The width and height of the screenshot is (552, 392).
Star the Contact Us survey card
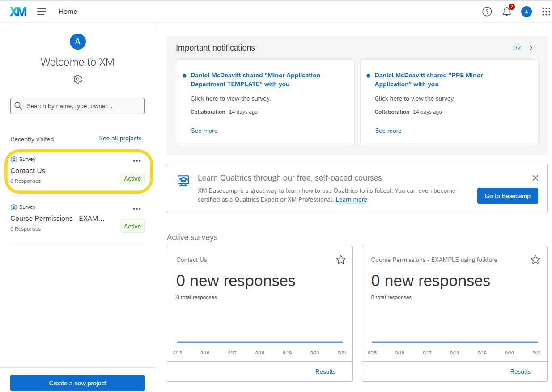(340, 260)
